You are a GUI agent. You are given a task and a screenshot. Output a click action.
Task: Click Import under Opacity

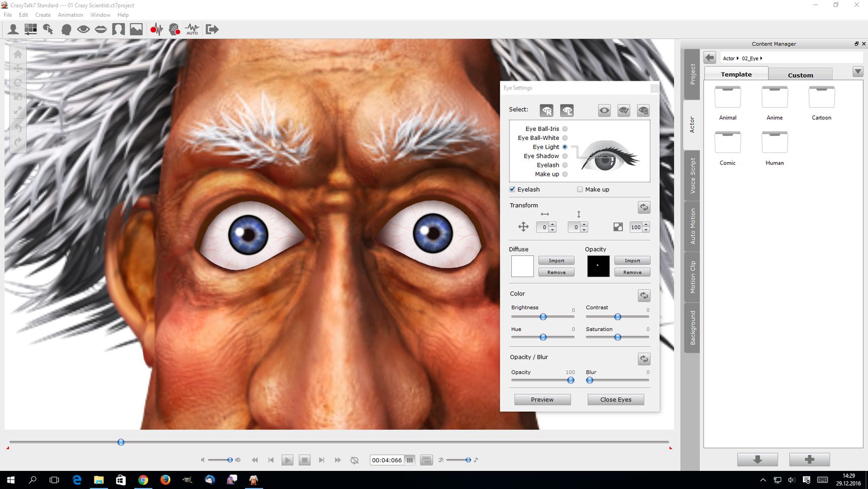coord(632,261)
